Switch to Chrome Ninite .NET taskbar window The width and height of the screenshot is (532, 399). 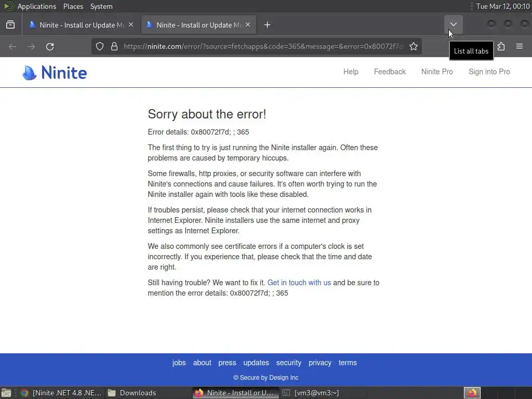[61, 393]
